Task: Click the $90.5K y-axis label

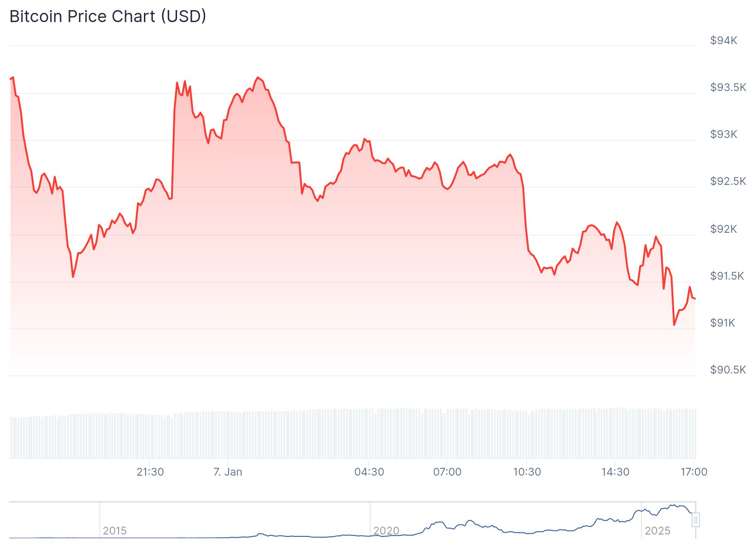Action: tap(728, 370)
